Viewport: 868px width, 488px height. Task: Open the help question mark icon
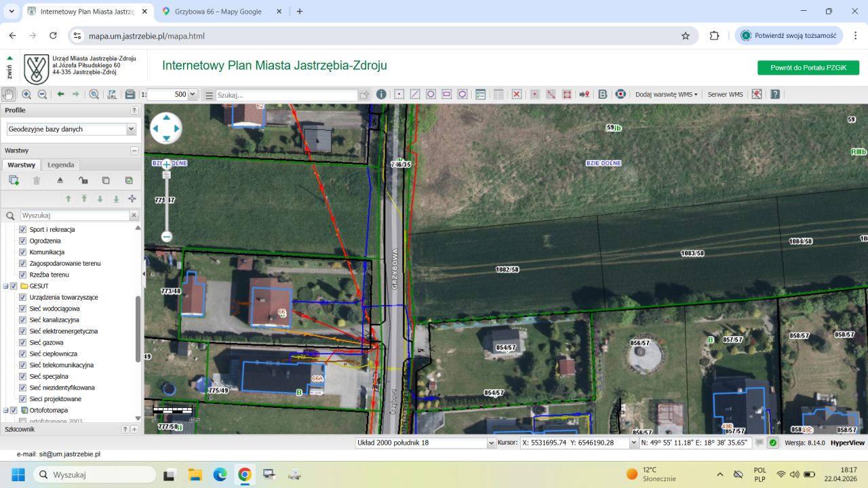tap(775, 94)
